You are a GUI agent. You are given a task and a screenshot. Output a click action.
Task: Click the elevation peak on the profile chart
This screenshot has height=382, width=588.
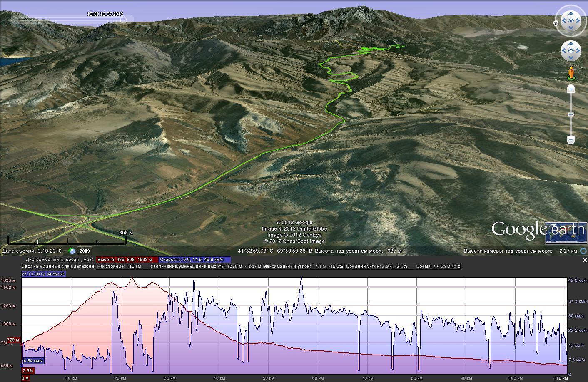[x=132, y=278]
